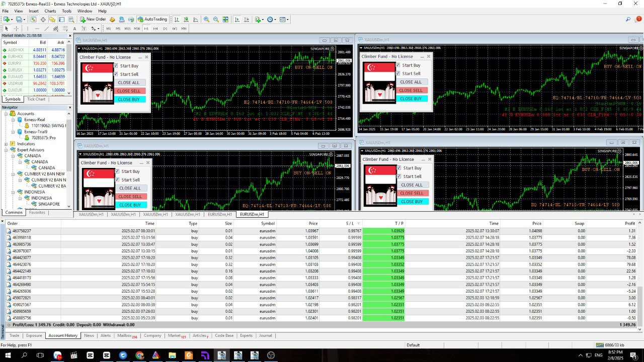Click the Account History vertical scrollbar
The width and height of the screenshot is (644, 362).
point(640,271)
